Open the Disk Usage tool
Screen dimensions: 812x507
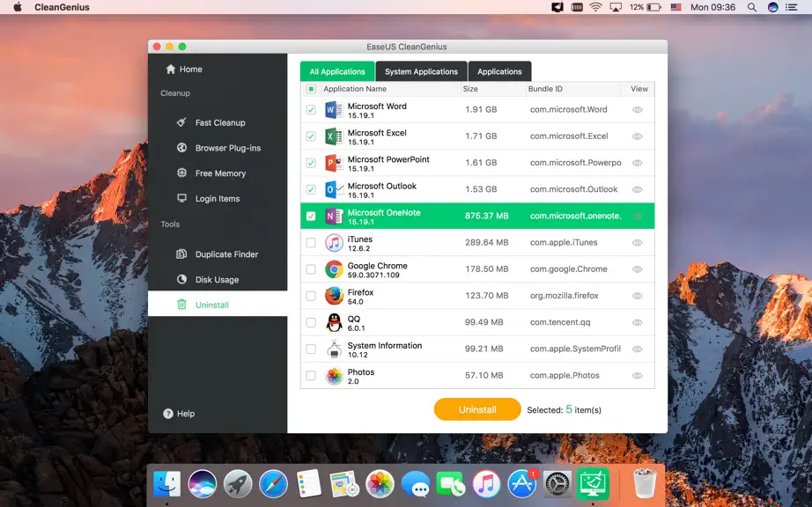click(x=218, y=279)
